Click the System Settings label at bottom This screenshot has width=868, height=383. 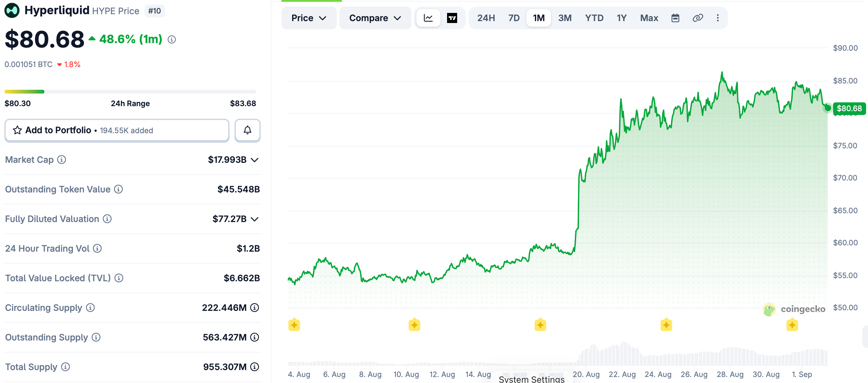532,379
